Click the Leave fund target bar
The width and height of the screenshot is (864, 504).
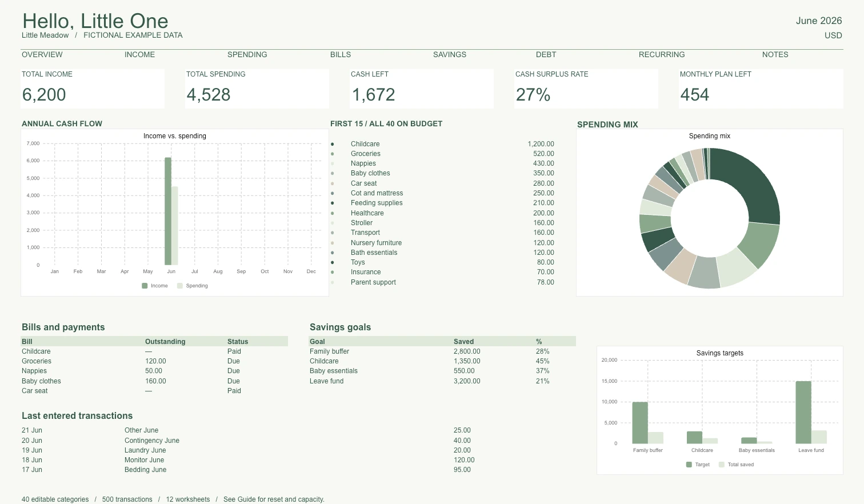tap(803, 413)
